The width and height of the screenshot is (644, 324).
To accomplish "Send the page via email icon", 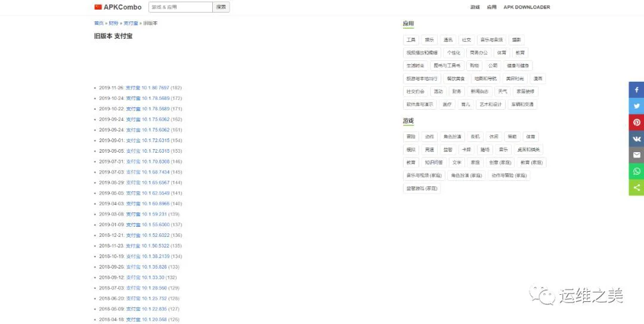I will click(636, 155).
